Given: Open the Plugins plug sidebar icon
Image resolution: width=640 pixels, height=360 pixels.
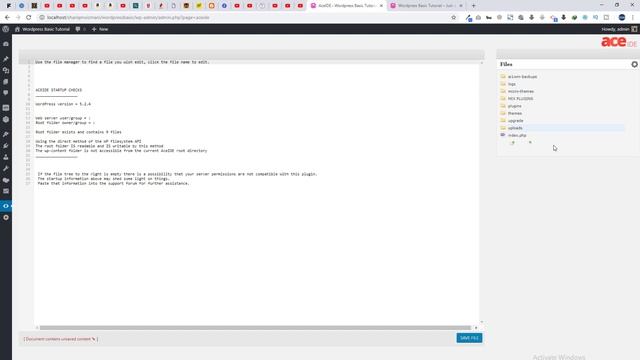Looking at the screenshot, I should tap(6, 146).
